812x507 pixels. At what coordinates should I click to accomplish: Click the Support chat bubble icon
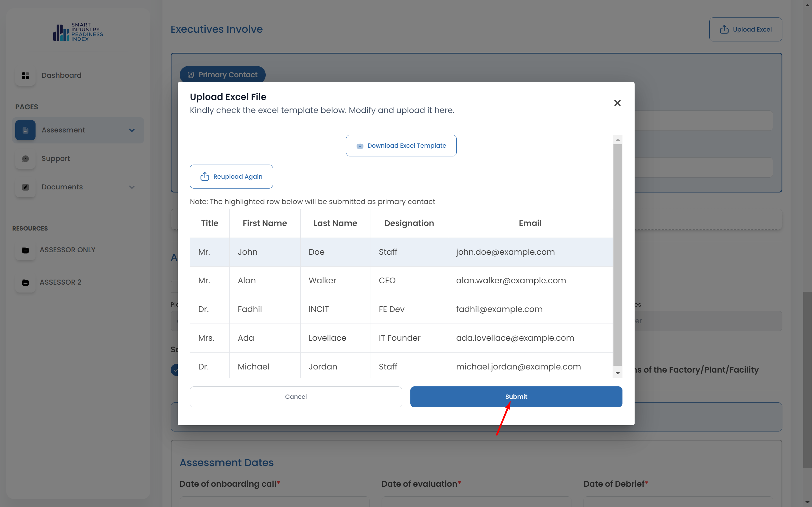click(25, 159)
